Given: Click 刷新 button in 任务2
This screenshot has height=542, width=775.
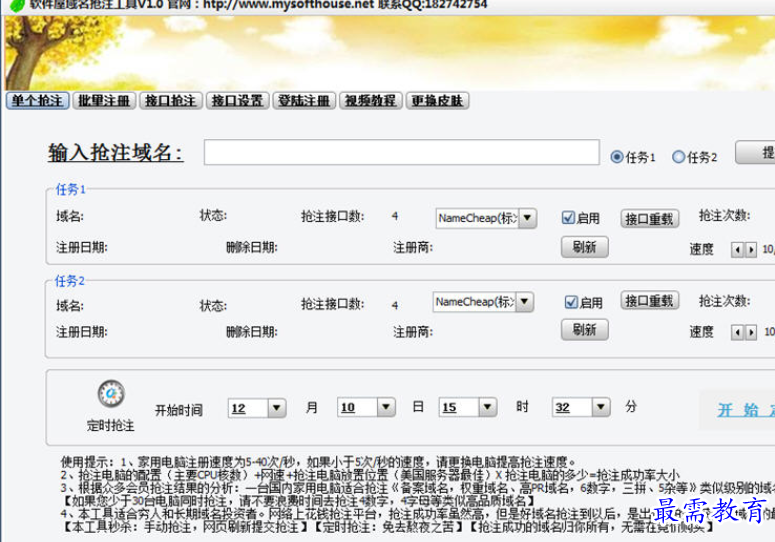Looking at the screenshot, I should click(584, 329).
